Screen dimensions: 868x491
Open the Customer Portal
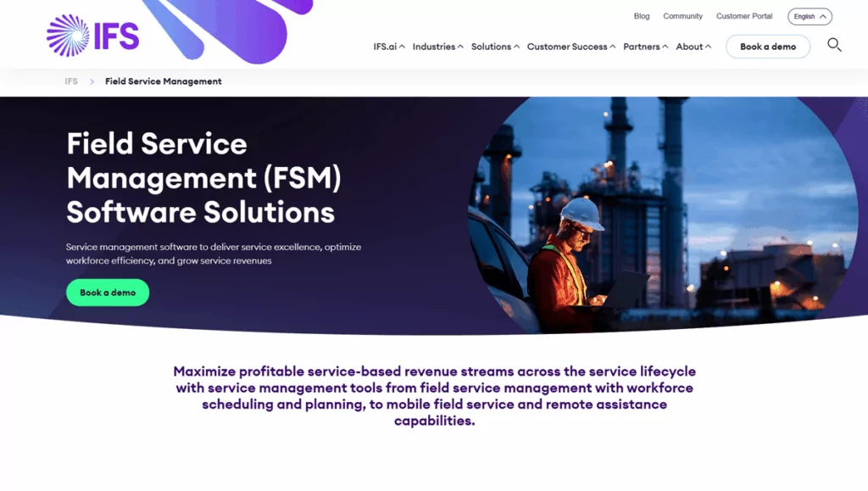744,16
